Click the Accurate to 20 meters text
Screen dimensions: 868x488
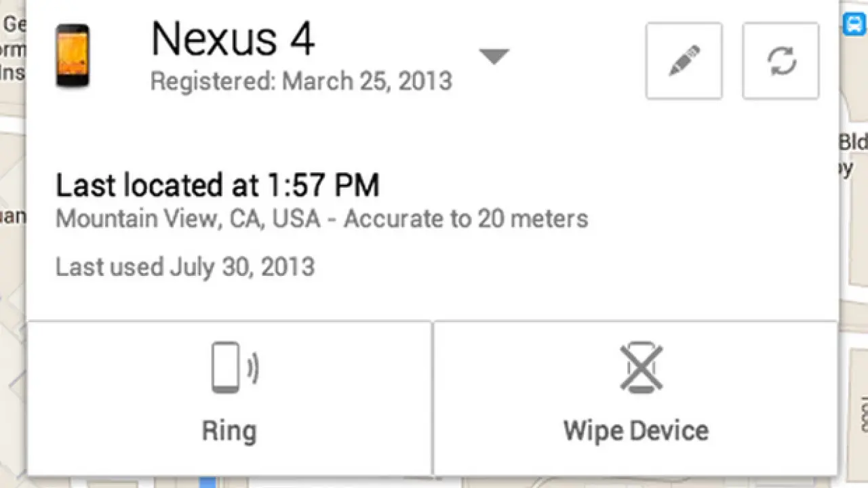click(x=466, y=219)
